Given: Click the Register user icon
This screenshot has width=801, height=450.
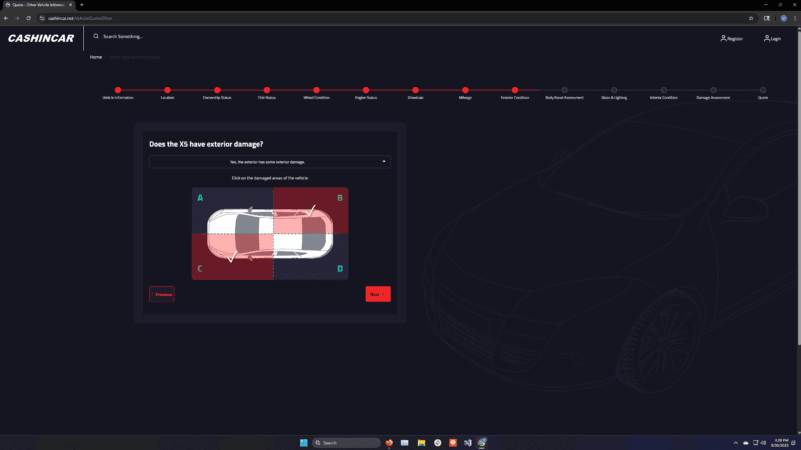Looking at the screenshot, I should [x=724, y=38].
